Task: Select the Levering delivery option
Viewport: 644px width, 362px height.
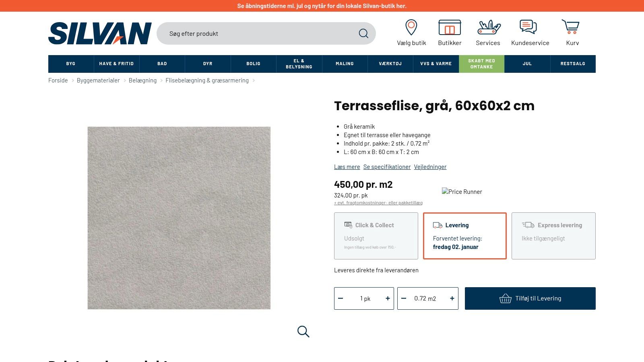Action: pos(465,236)
